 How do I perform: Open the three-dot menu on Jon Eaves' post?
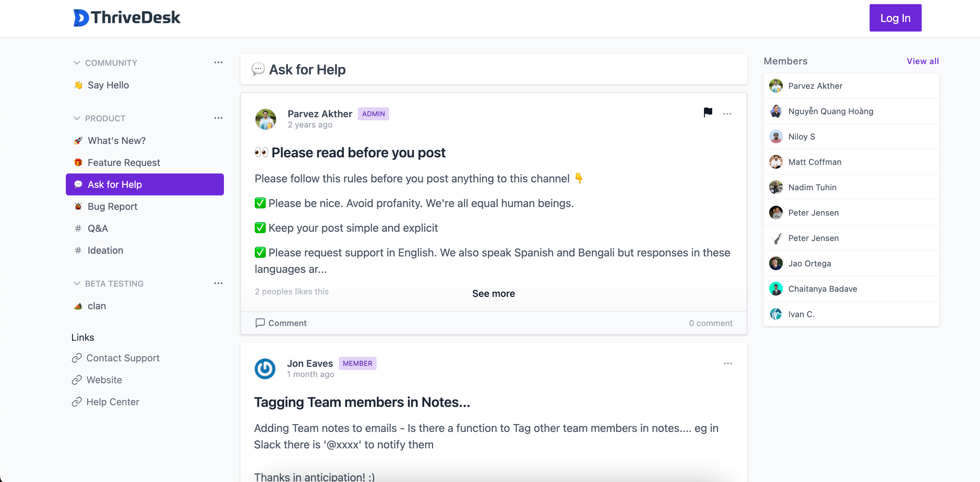point(727,363)
